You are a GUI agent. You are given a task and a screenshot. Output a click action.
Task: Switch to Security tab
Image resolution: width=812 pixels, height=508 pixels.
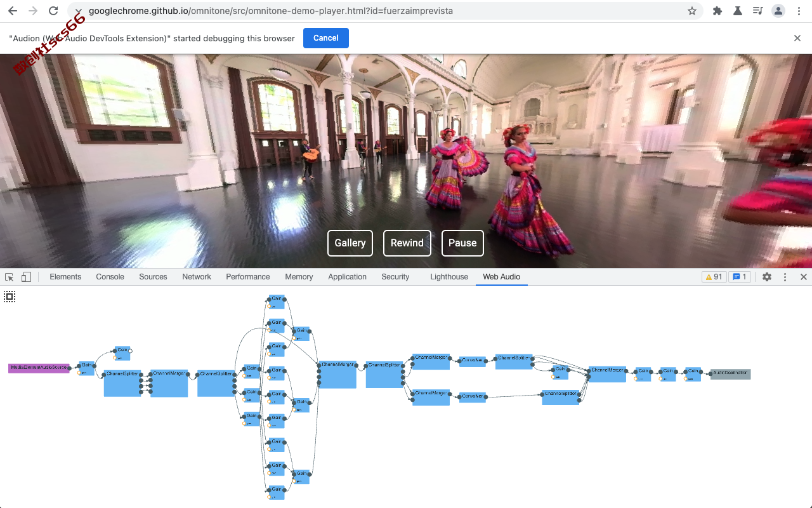[x=395, y=277]
